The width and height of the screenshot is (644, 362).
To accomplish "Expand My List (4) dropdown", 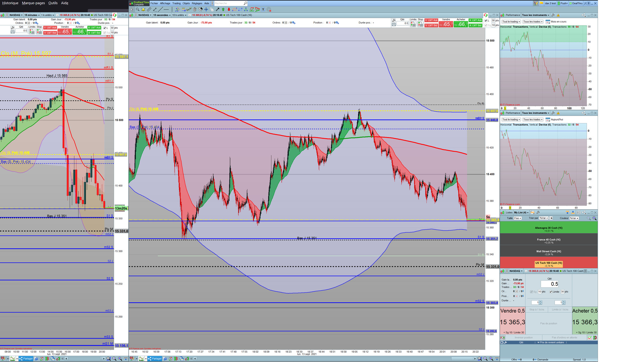I will pyautogui.click(x=521, y=212).
